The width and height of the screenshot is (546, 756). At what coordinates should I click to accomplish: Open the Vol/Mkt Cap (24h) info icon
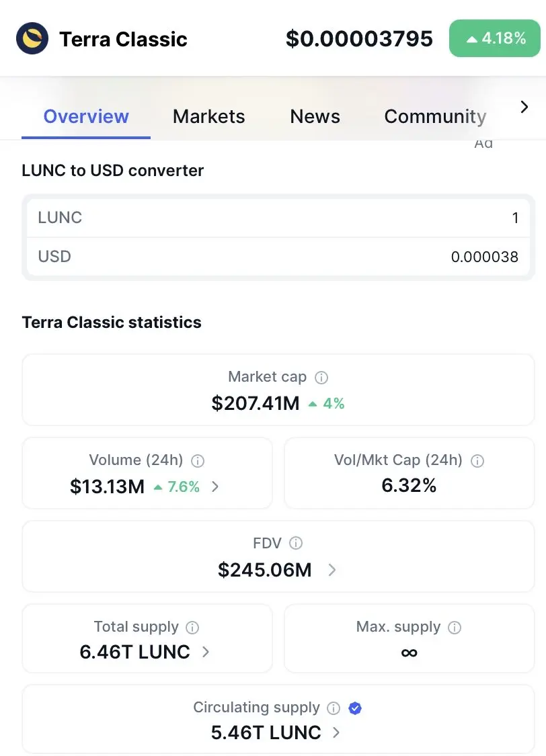pyautogui.click(x=477, y=461)
